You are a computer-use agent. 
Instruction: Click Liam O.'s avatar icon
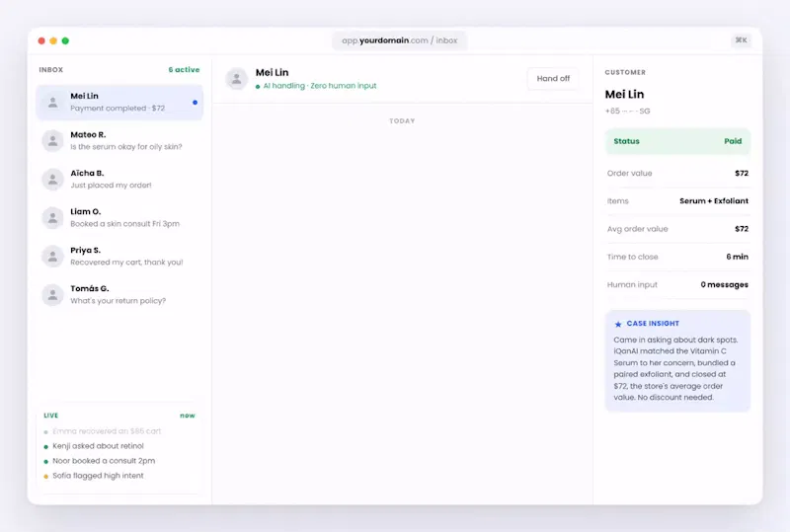pyautogui.click(x=52, y=217)
